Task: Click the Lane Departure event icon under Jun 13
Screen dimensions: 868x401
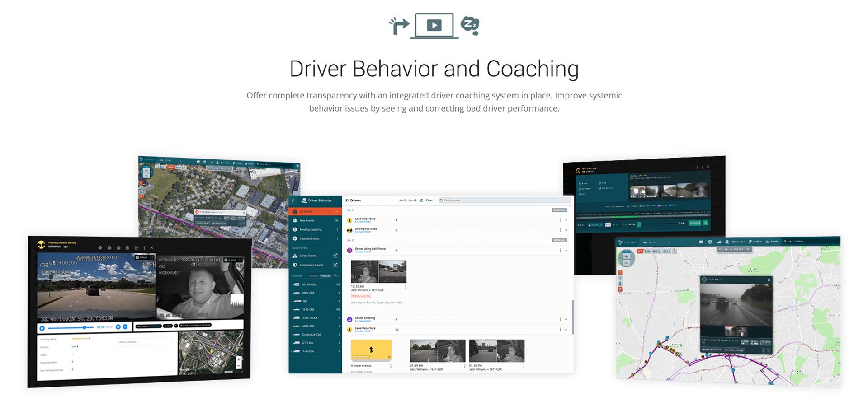Action: (x=349, y=220)
